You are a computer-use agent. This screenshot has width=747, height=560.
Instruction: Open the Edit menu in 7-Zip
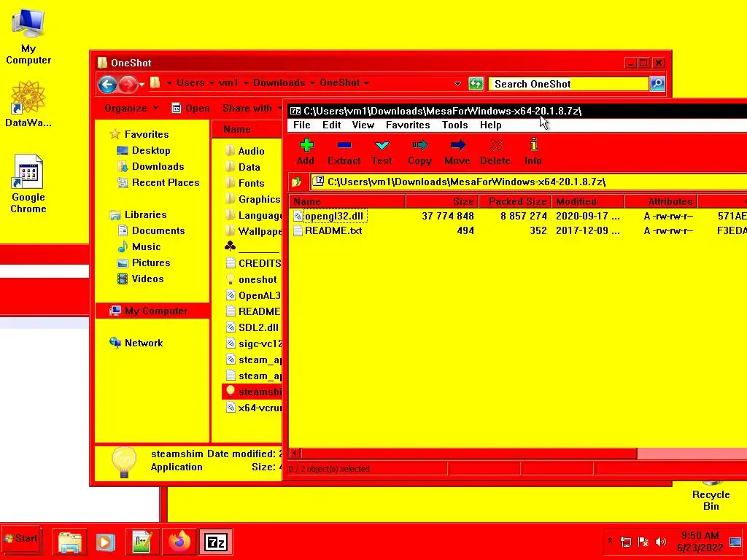coord(332,125)
